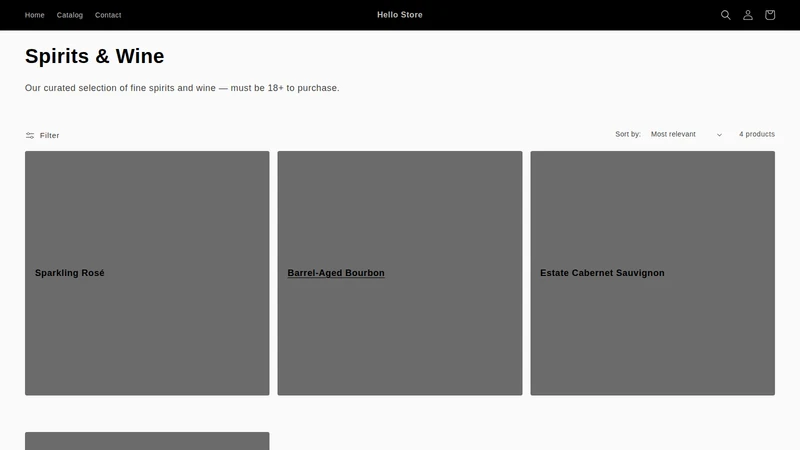
Task: Click the Sort by: label
Action: point(628,134)
